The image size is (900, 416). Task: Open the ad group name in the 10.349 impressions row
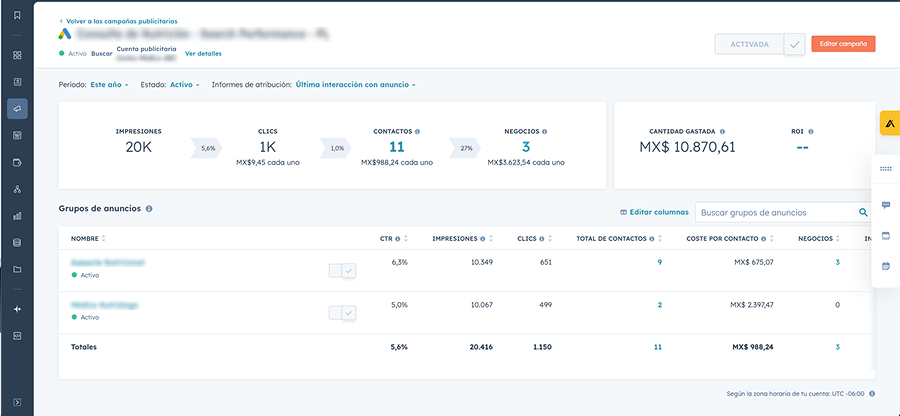click(x=107, y=262)
